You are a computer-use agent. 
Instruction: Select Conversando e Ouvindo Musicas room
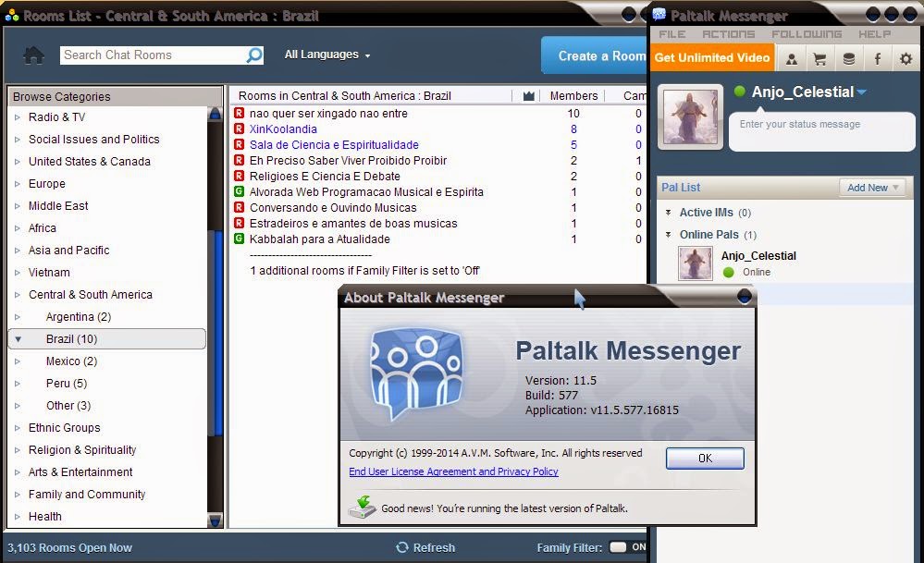[333, 207]
